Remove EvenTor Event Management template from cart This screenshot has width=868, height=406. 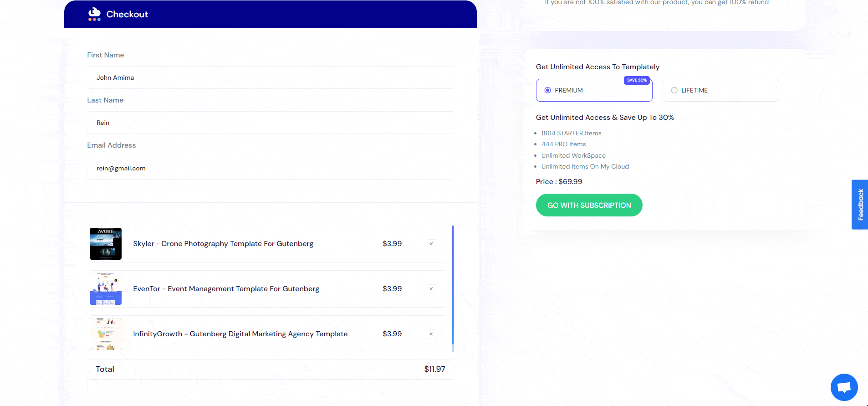431,289
